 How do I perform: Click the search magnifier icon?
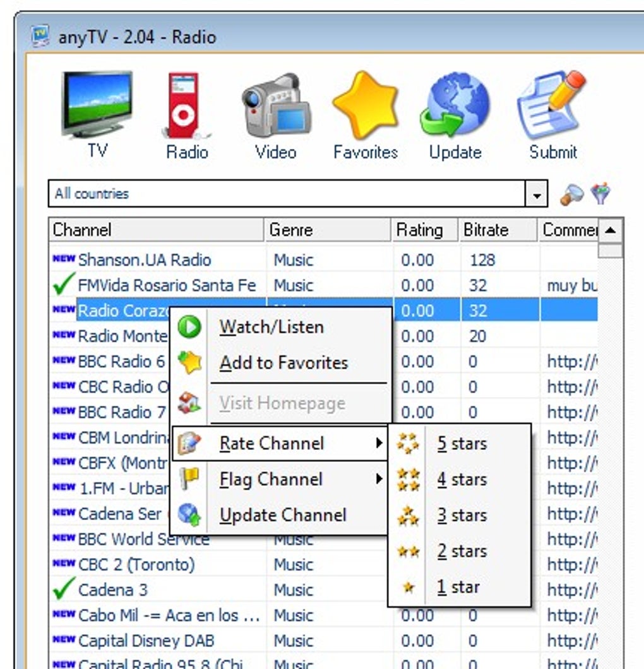[x=571, y=194]
